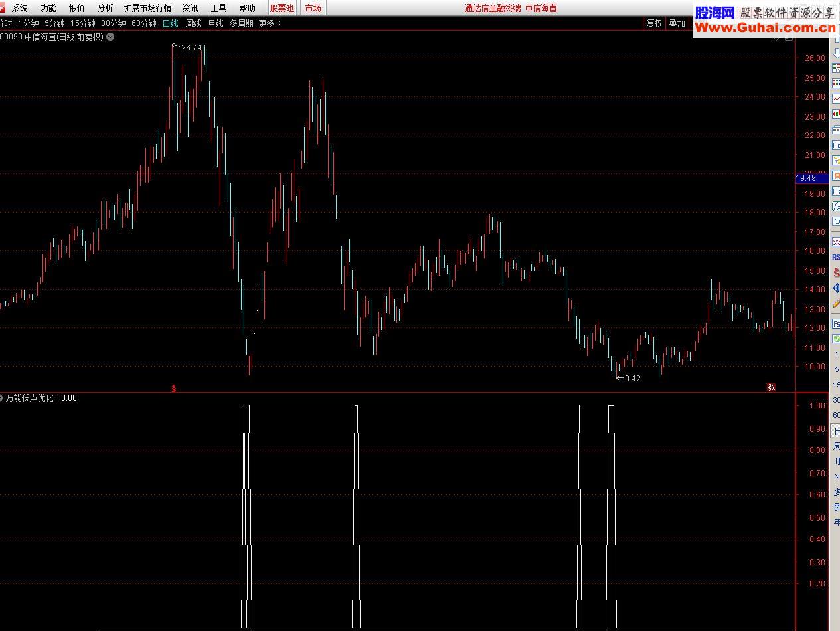This screenshot has width=840, height=631.
Task: Open dropdown arrow beside 中信海直 title
Action: tap(110, 37)
